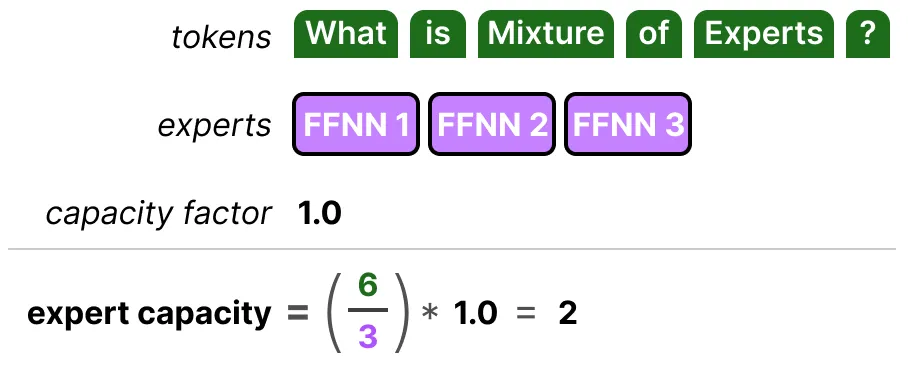Click the 1.0 multiplier in the formula
The image size is (908, 380).
(x=475, y=314)
